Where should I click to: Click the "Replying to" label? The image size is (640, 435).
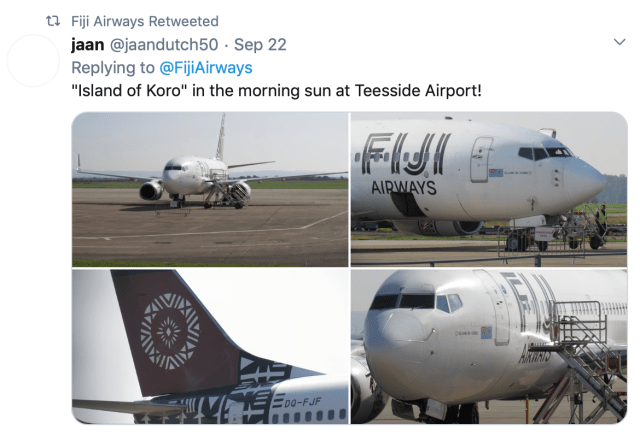(112, 67)
